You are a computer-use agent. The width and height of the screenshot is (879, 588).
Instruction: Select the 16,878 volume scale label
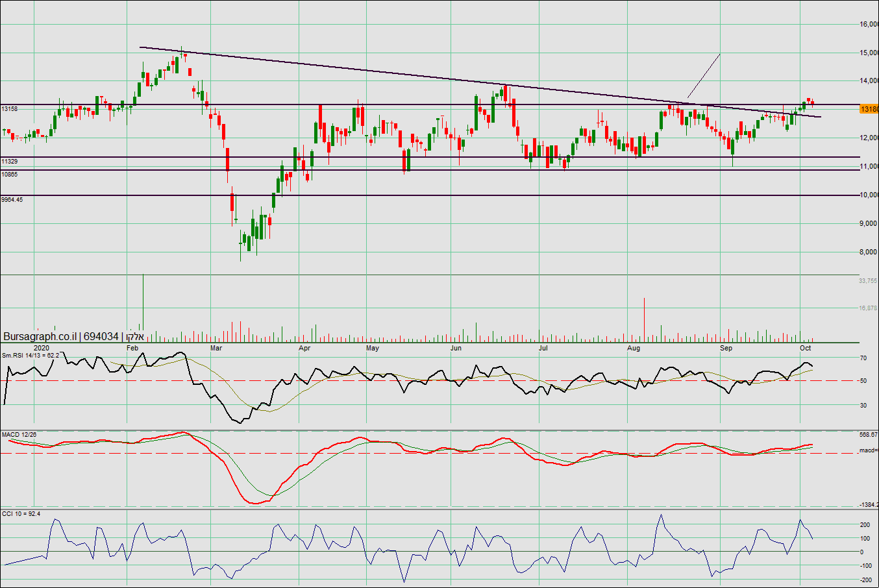[x=868, y=308]
